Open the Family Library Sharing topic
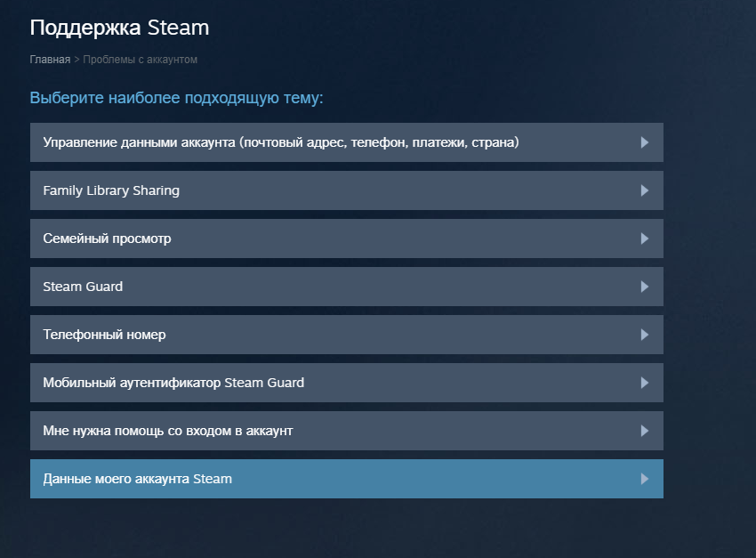Viewport: 756px width, 558px height. 347,190
